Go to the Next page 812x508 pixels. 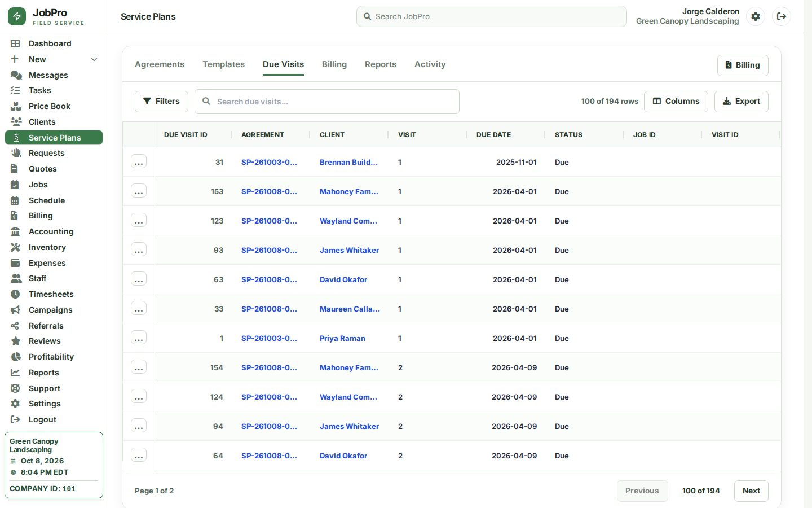click(751, 491)
